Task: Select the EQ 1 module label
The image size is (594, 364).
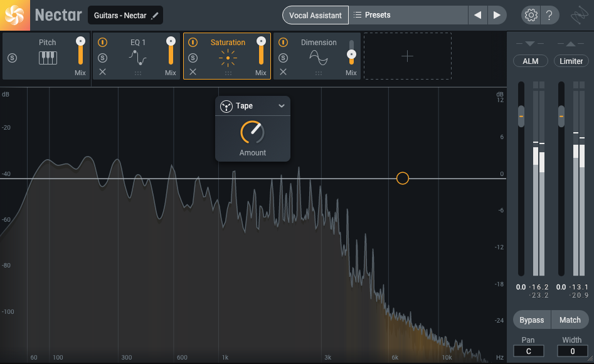Action: 138,43
